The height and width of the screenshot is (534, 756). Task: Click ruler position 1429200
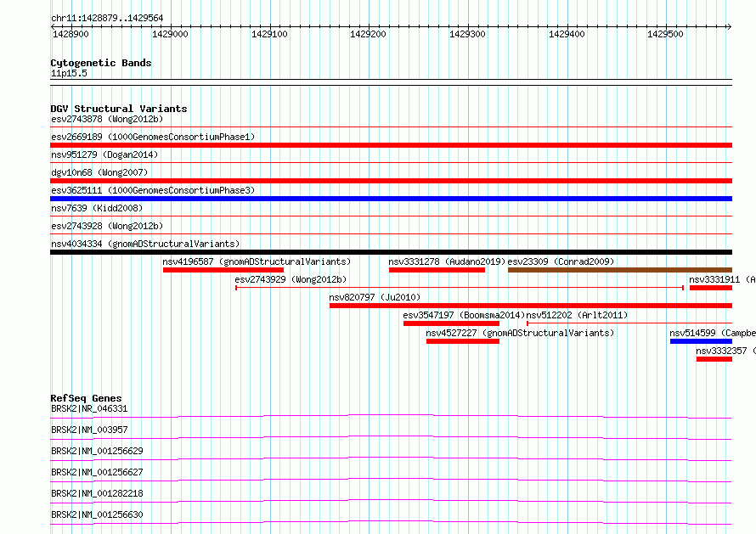(369, 34)
